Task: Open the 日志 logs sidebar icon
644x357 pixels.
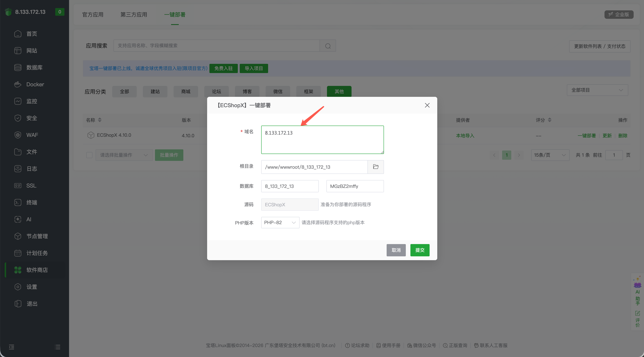Action: tap(18, 169)
